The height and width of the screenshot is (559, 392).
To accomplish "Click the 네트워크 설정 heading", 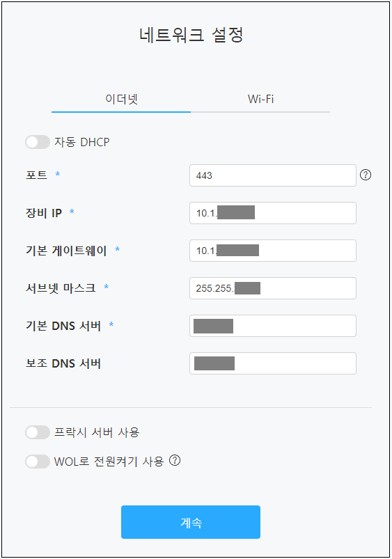I will (x=191, y=36).
